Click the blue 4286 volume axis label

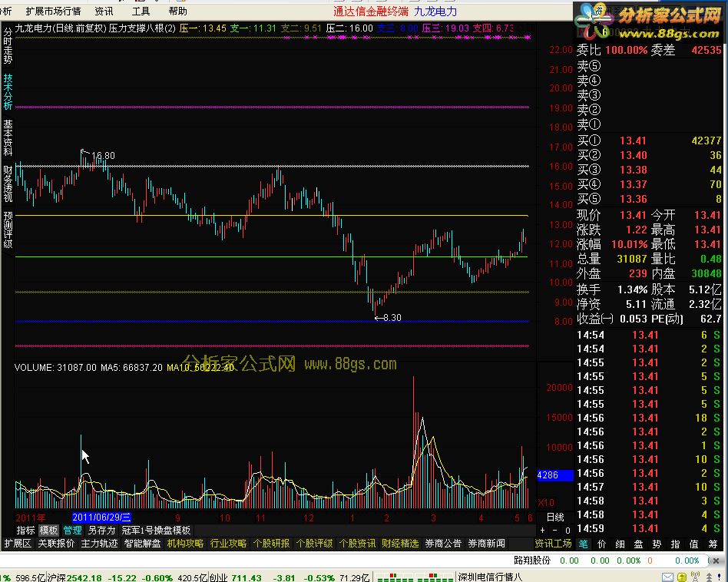pos(554,475)
